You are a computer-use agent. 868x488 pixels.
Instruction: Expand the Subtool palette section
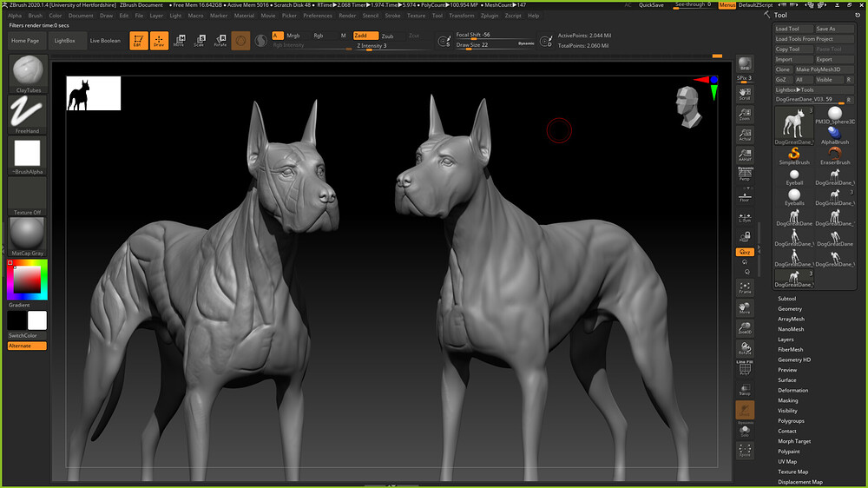pyautogui.click(x=786, y=299)
